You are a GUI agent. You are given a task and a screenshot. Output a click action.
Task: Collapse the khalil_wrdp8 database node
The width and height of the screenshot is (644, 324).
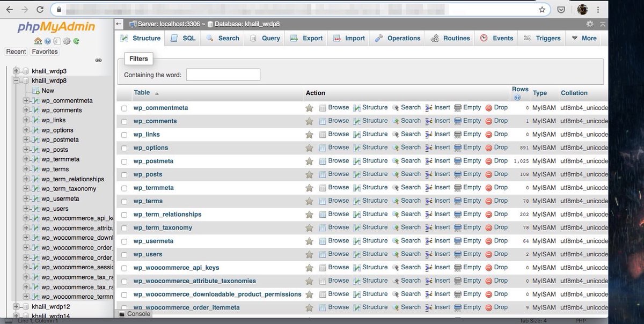(x=16, y=80)
